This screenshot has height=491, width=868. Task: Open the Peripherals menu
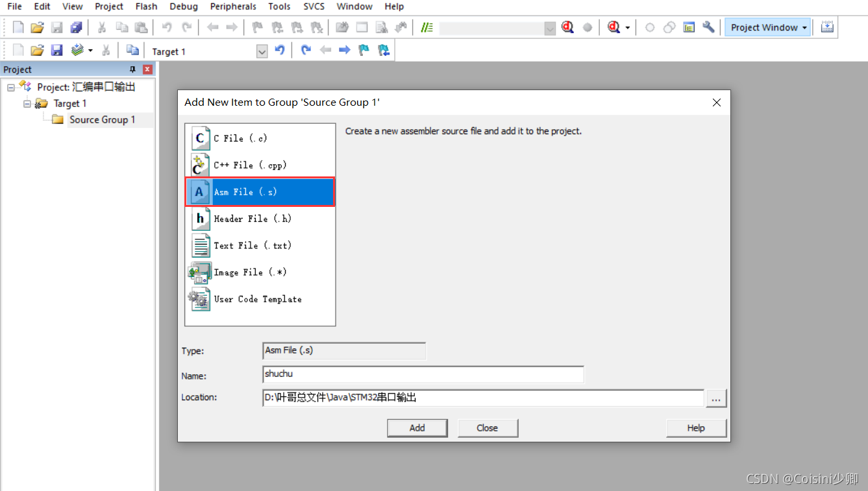233,6
